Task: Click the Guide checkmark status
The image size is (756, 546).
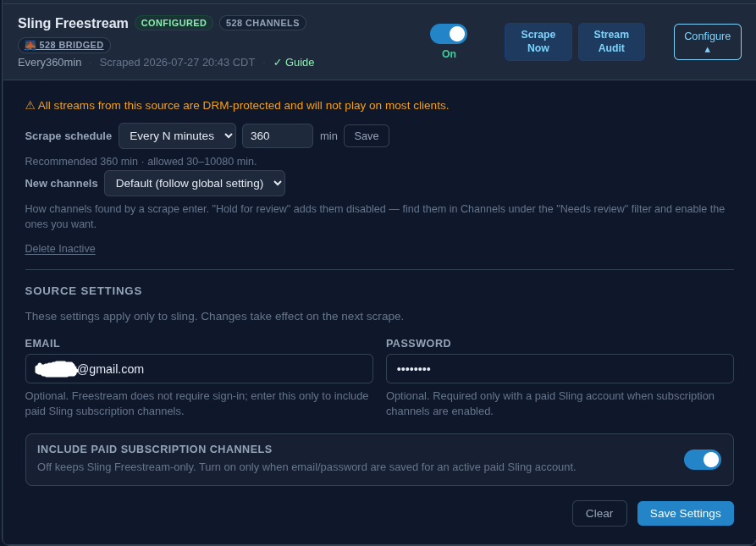Action: click(x=294, y=62)
